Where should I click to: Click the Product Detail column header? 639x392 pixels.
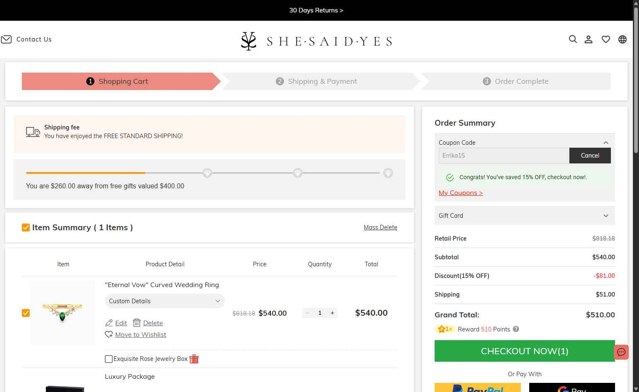tap(165, 264)
